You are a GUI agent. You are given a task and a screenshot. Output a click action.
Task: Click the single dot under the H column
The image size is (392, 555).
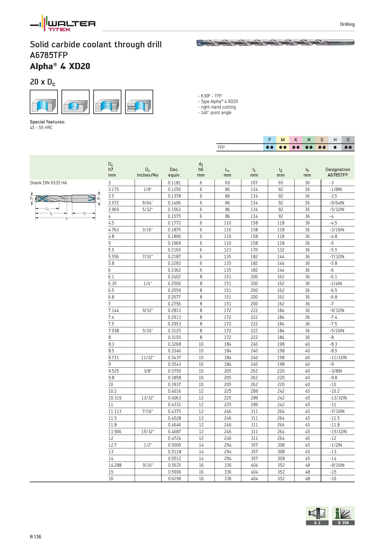(335, 147)
